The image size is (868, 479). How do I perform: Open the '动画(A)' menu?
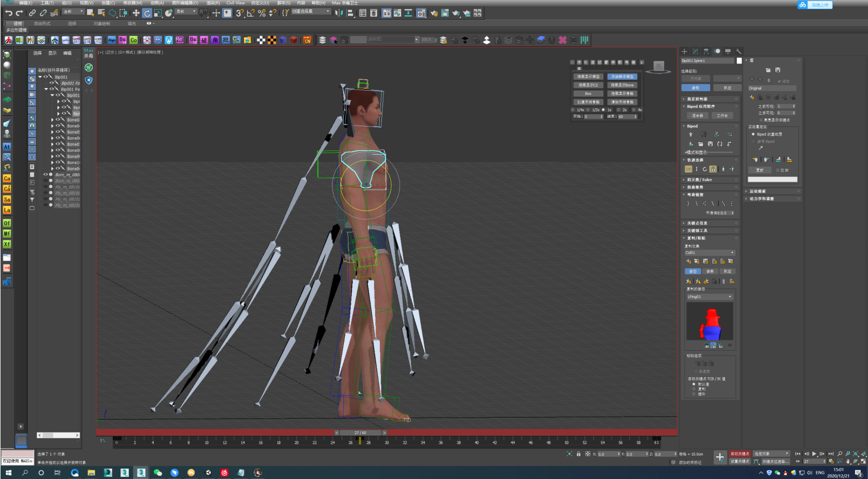(x=157, y=3)
